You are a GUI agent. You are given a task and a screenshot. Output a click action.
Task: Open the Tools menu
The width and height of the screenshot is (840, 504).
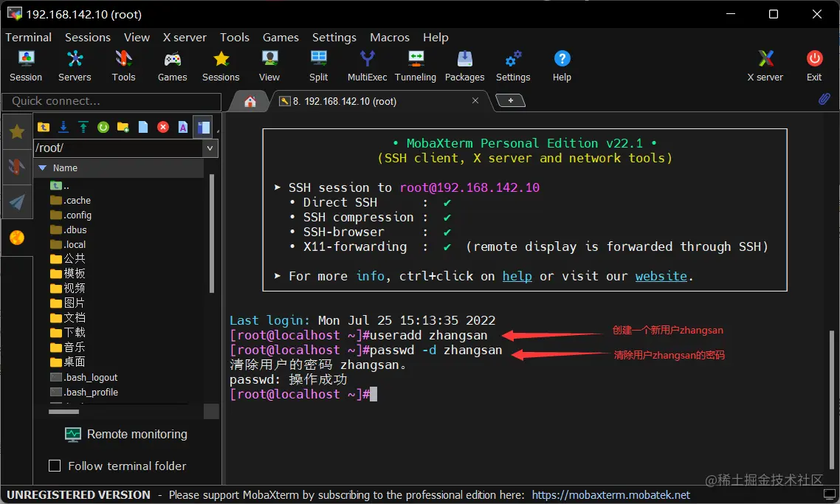tap(235, 37)
